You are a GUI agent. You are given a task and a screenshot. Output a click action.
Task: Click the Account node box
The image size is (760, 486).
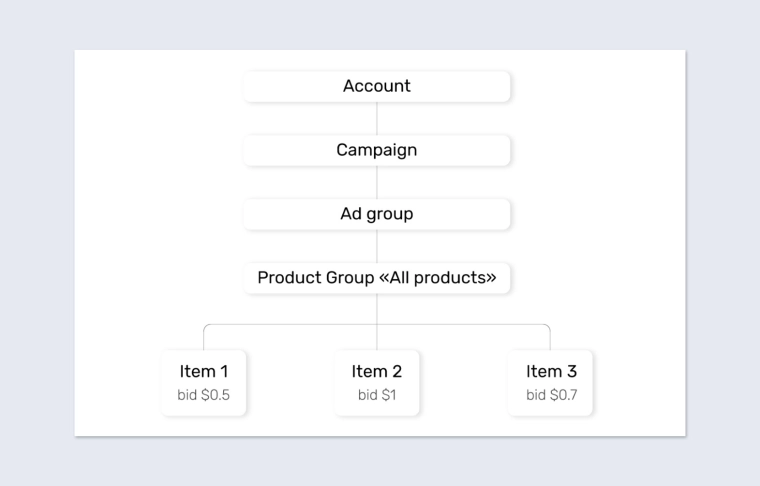377,86
